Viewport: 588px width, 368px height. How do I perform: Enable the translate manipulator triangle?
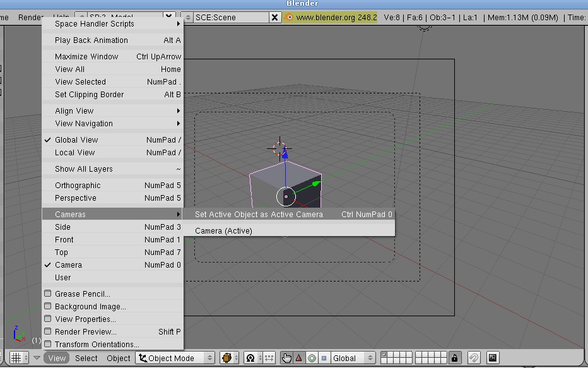click(299, 358)
